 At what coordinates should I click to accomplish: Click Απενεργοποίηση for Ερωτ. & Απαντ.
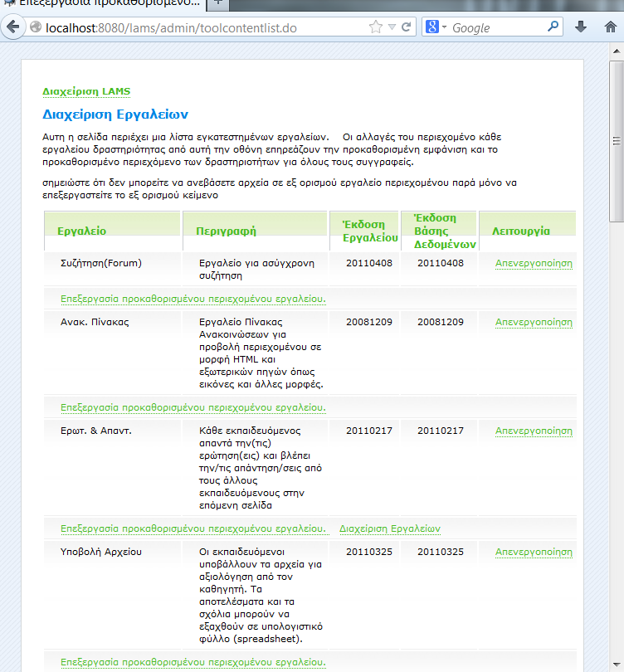534,431
